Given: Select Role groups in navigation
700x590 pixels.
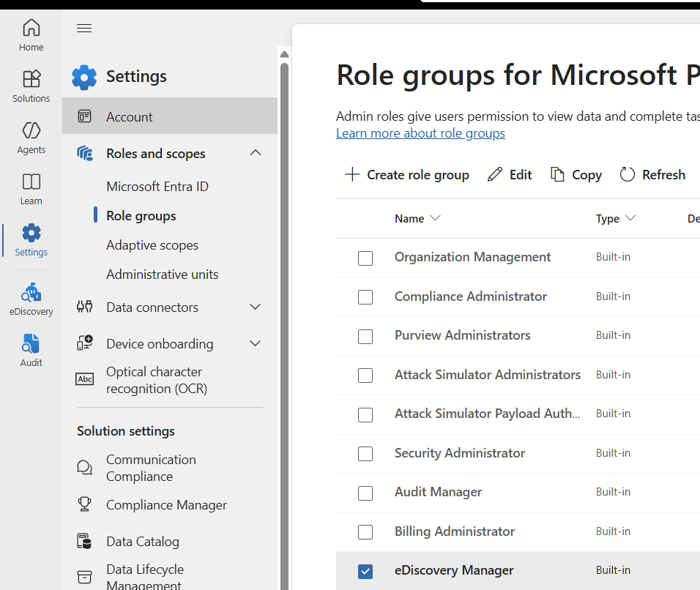Looking at the screenshot, I should point(141,216).
